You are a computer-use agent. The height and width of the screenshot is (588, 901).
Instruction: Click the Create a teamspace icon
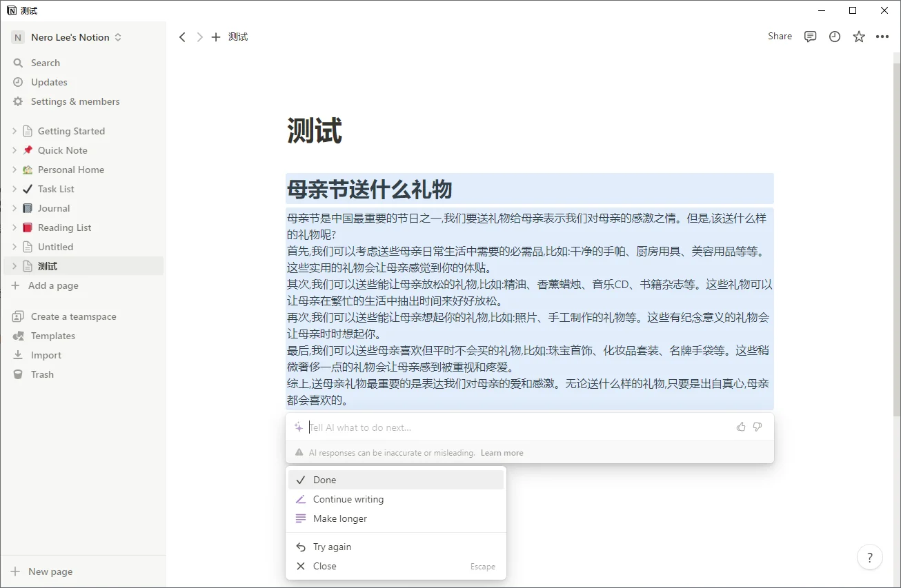coord(18,316)
